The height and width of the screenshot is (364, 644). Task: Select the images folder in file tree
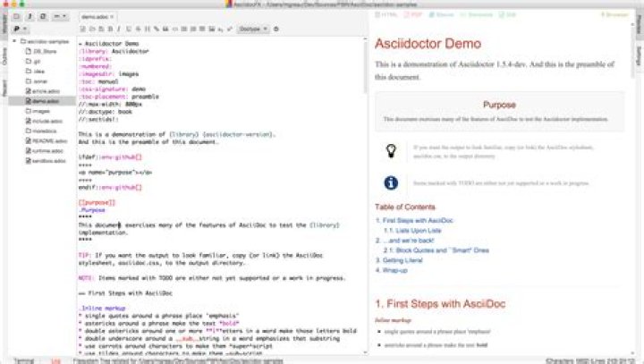click(x=38, y=111)
